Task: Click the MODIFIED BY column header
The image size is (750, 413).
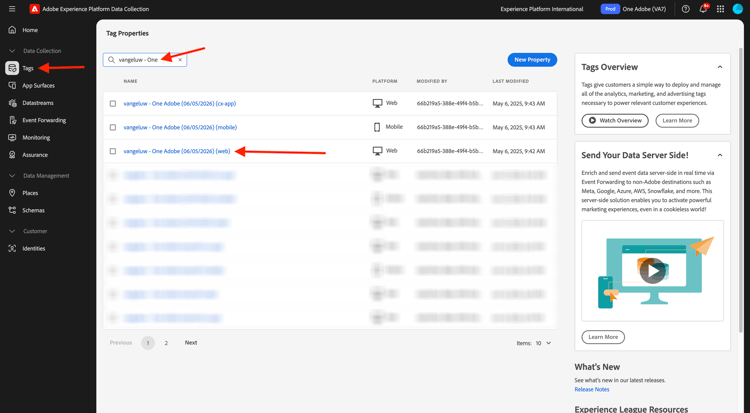Action: (431, 81)
